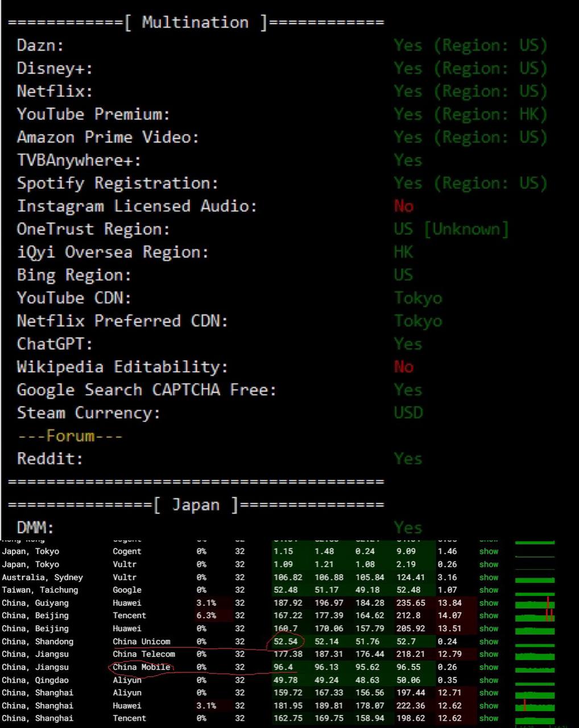Click show for China, Beijing Tencent row
This screenshot has width=579, height=728.
[x=489, y=615]
